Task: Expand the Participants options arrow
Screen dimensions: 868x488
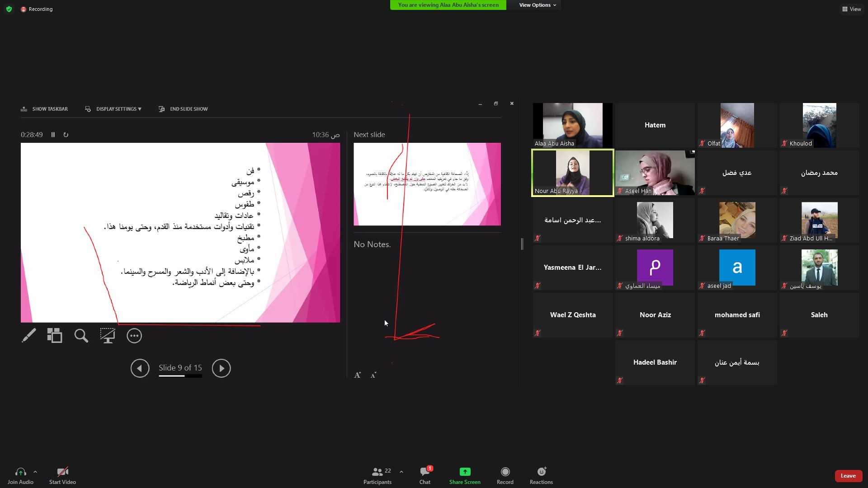Action: (401, 472)
